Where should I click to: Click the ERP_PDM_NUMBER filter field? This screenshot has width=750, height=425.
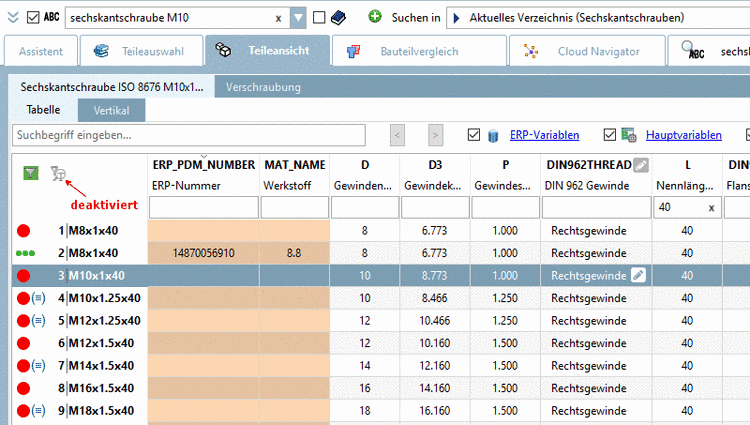[204, 207]
